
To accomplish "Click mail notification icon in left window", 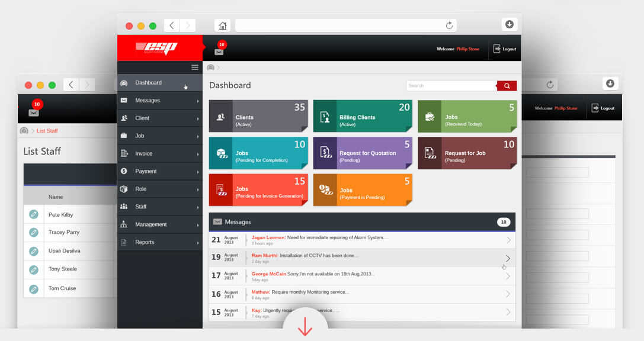I will 34,112.
